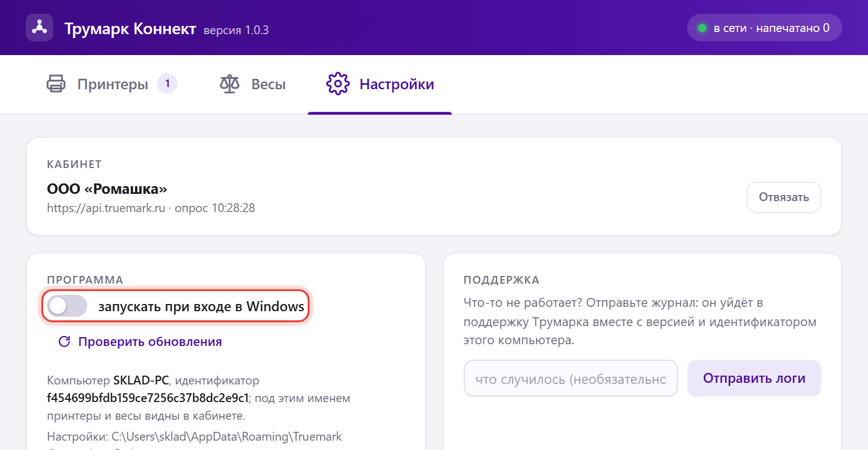
Task: Click the версия 1.0.3 label
Action: click(236, 30)
